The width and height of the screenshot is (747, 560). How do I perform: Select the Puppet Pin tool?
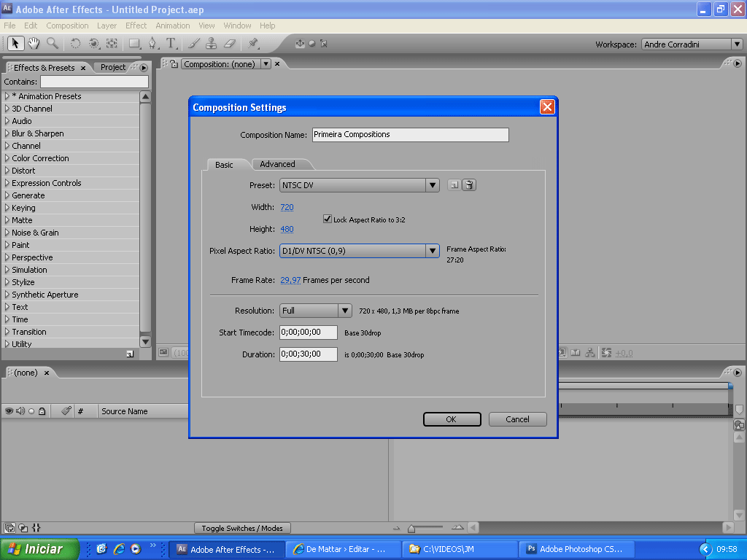click(253, 43)
